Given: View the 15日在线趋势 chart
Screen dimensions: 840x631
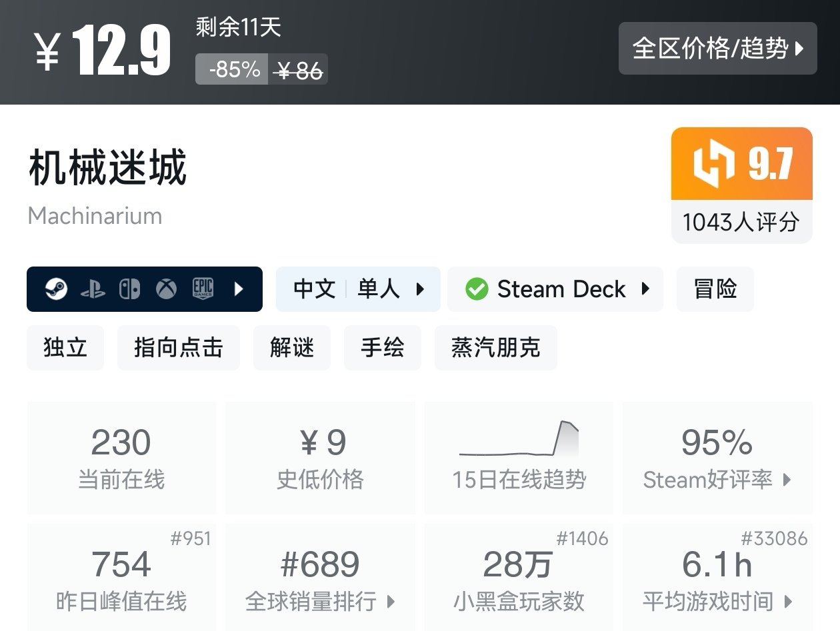Looking at the screenshot, I should click(519, 457).
